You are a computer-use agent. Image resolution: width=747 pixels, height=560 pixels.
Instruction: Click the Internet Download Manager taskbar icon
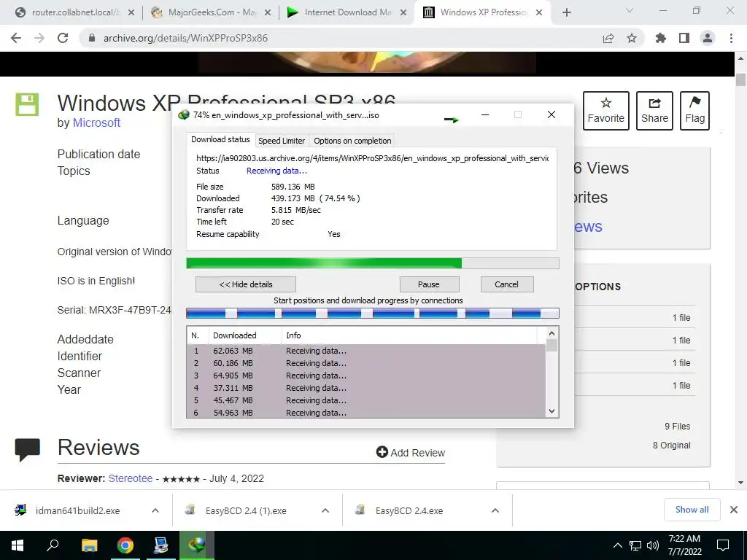pos(197,545)
